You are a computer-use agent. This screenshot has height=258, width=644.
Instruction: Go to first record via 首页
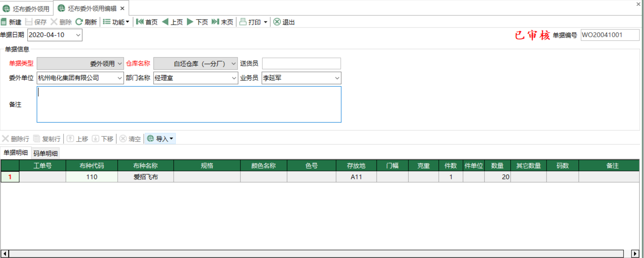(x=147, y=22)
